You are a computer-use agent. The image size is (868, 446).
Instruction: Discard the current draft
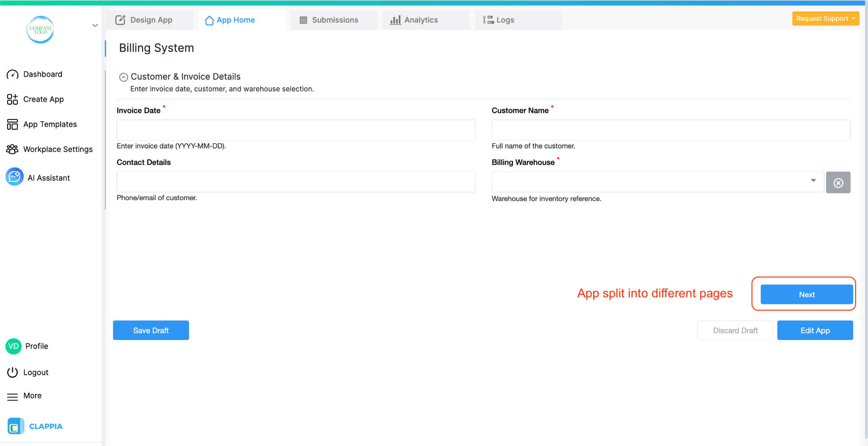(x=734, y=330)
